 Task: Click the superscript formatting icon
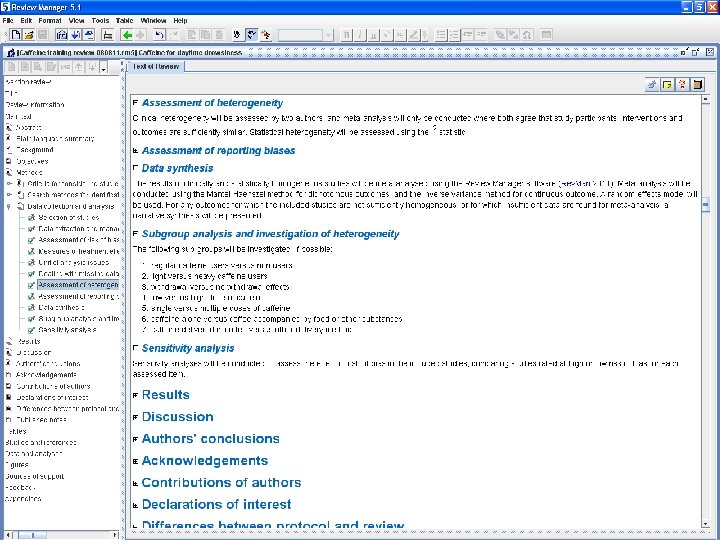point(387,35)
